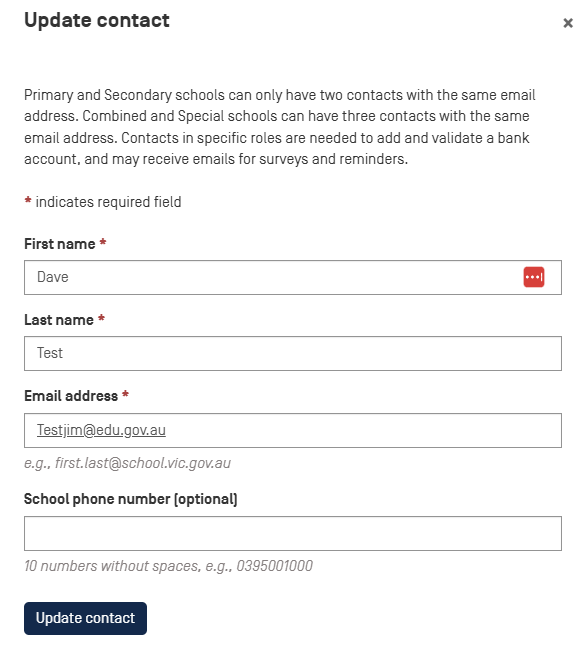Select the red asterisk beside Last name
The height and width of the screenshot is (655, 584).
[x=101, y=318]
